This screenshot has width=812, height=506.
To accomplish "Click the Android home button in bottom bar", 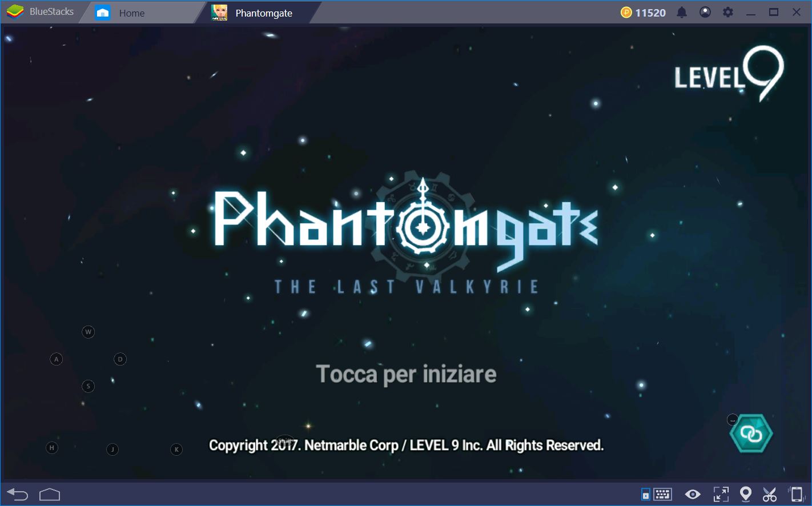I will point(50,494).
